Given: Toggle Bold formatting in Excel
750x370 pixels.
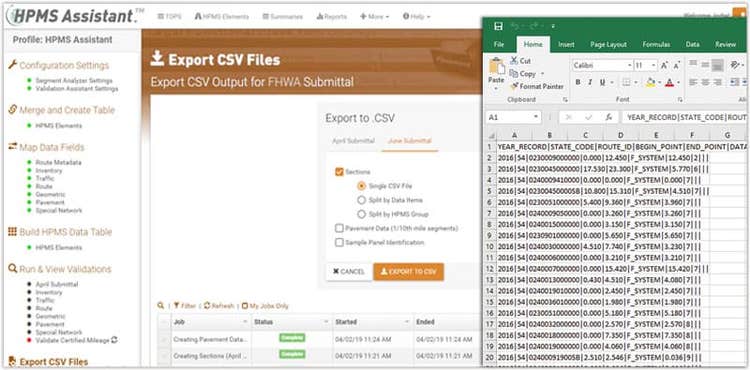Looking at the screenshot, I should [578, 82].
